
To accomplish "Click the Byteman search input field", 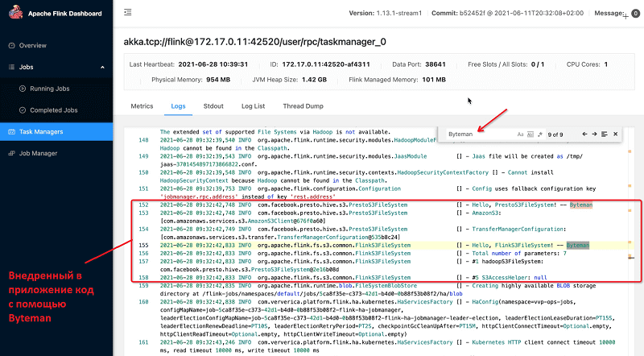I will (x=481, y=134).
